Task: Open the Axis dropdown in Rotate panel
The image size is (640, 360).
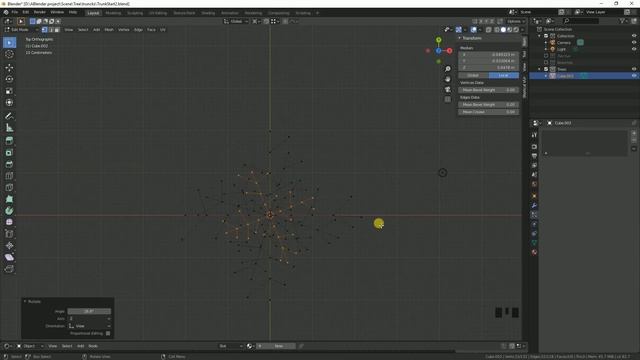Action: [89, 319]
